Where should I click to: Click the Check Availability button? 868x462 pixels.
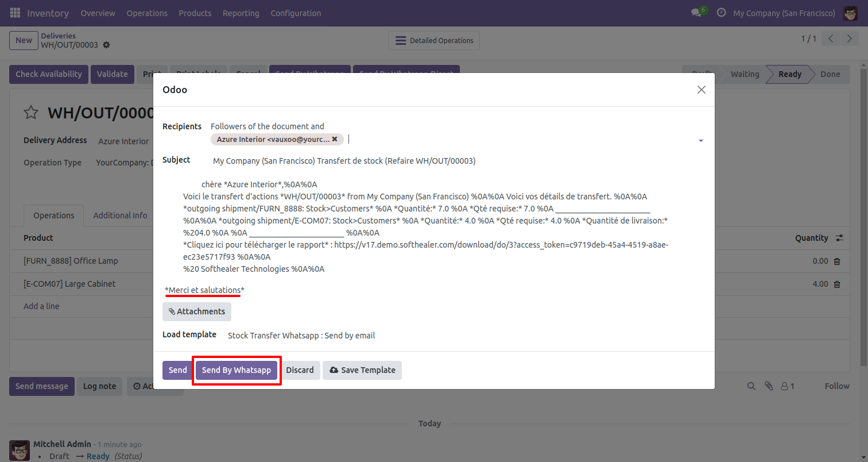point(49,74)
